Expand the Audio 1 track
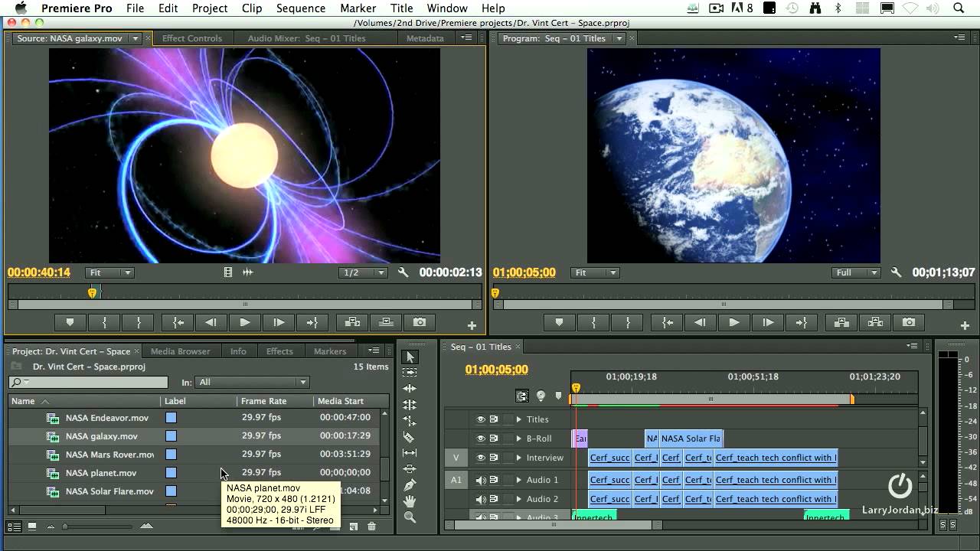 pyautogui.click(x=518, y=480)
